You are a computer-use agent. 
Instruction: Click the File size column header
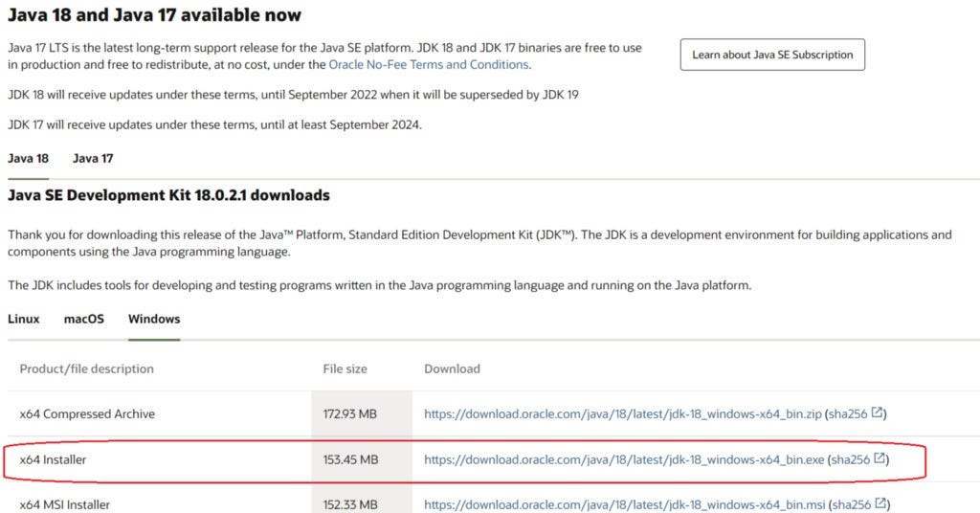(345, 368)
